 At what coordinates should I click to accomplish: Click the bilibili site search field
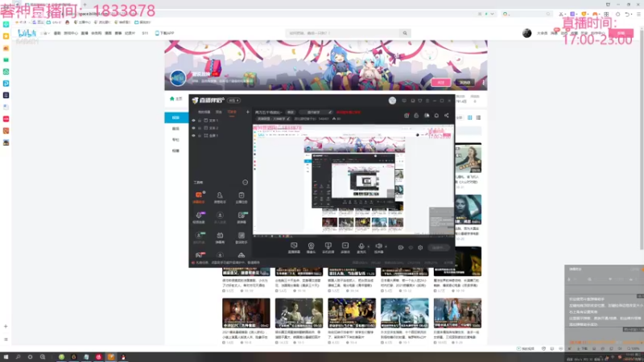[343, 33]
